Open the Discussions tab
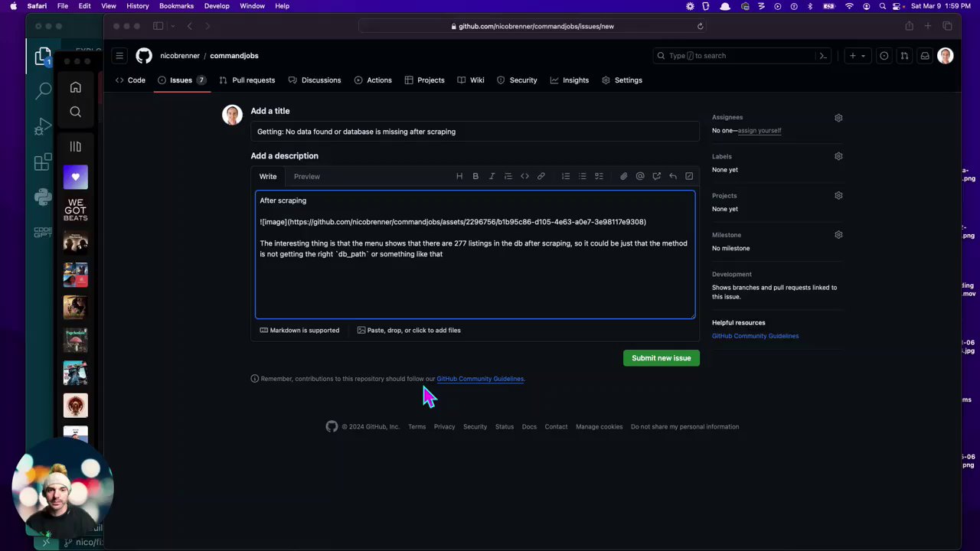 coord(315,80)
